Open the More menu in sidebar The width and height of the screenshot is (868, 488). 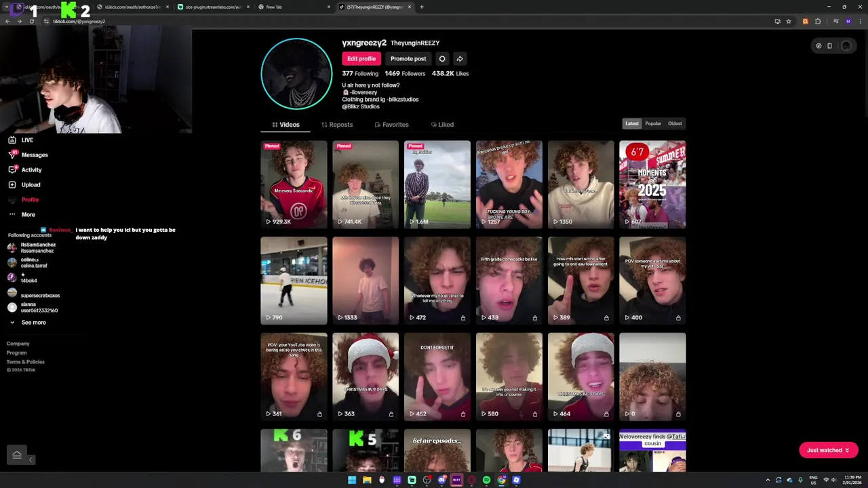21,215
